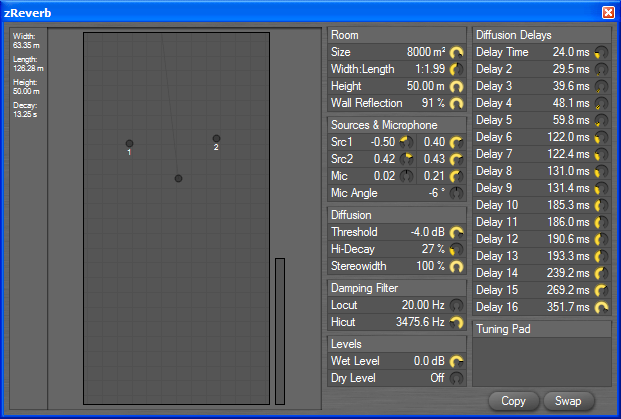Click the Hicut value 3475.6 Hz

[421, 322]
